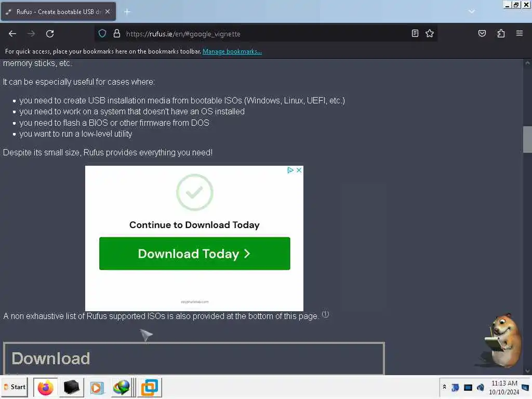Open Firefox from the taskbar
Image resolution: width=532 pixels, height=399 pixels.
pyautogui.click(x=46, y=388)
